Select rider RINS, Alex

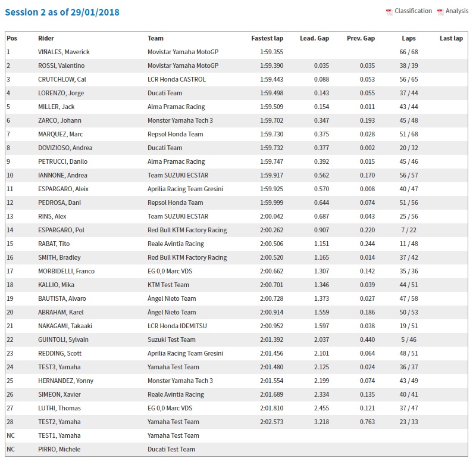[x=52, y=216]
